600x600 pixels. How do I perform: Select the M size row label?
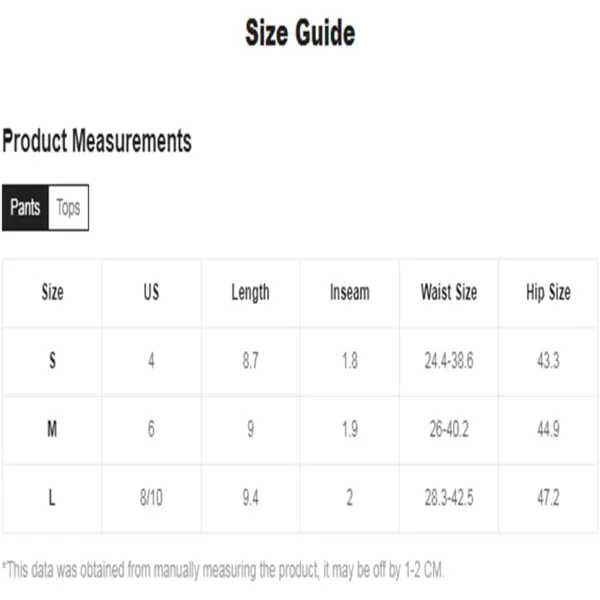52,430
